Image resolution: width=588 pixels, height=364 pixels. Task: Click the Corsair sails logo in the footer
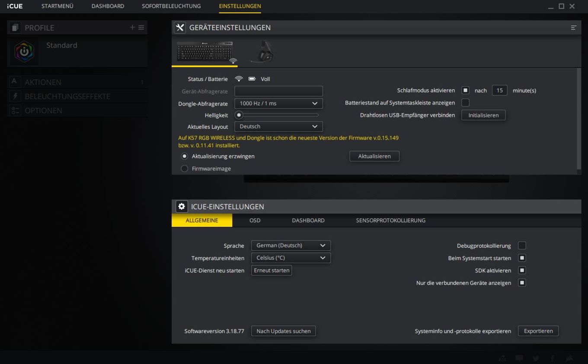pos(569,358)
